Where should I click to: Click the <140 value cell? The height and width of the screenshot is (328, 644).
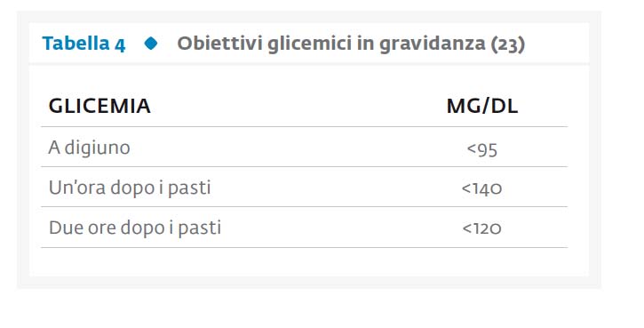click(x=481, y=188)
